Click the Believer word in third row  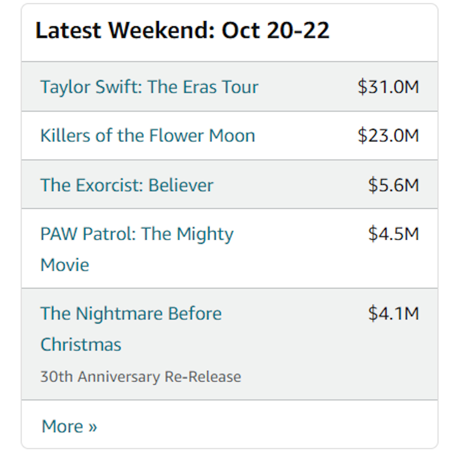181,185
